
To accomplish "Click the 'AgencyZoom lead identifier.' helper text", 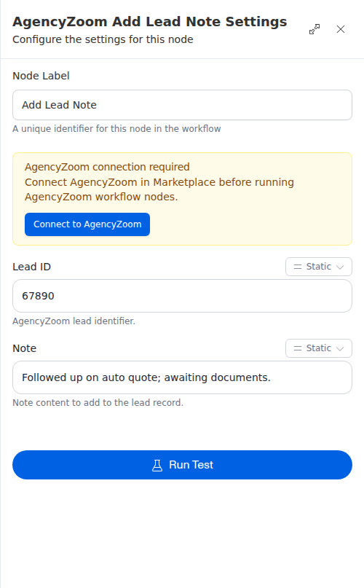I will (74, 321).
